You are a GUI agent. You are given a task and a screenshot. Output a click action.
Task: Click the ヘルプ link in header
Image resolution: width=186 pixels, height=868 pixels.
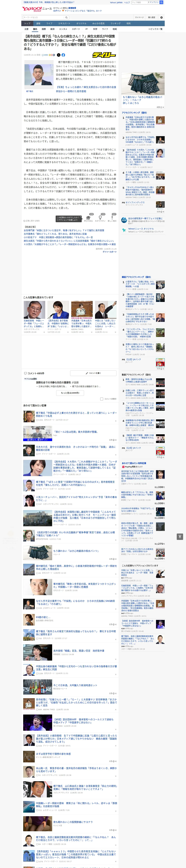[127, 2]
